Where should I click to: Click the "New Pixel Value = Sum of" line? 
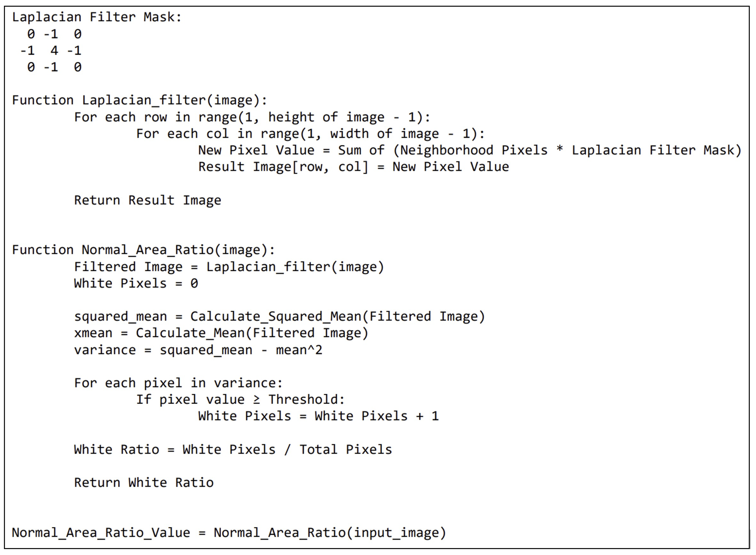[x=469, y=150]
